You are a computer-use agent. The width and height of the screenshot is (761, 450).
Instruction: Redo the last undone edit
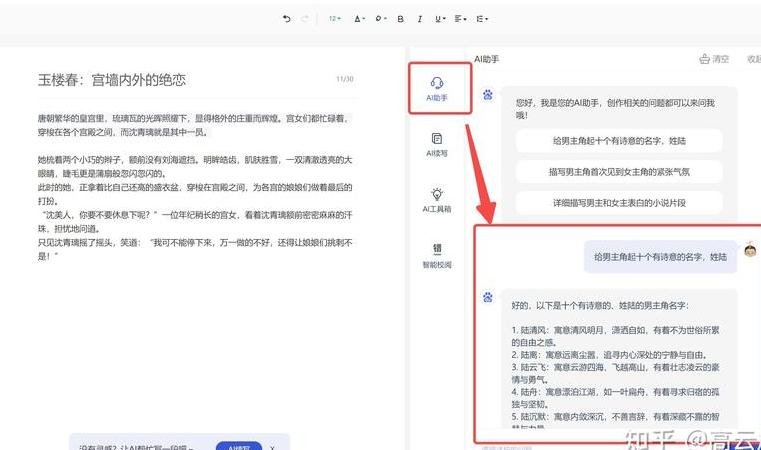pyautogui.click(x=305, y=19)
